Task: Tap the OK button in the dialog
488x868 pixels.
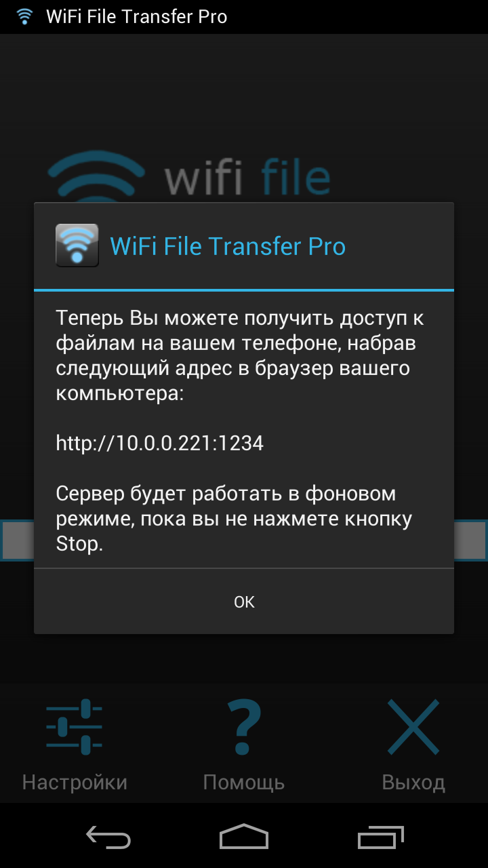Action: (x=244, y=601)
